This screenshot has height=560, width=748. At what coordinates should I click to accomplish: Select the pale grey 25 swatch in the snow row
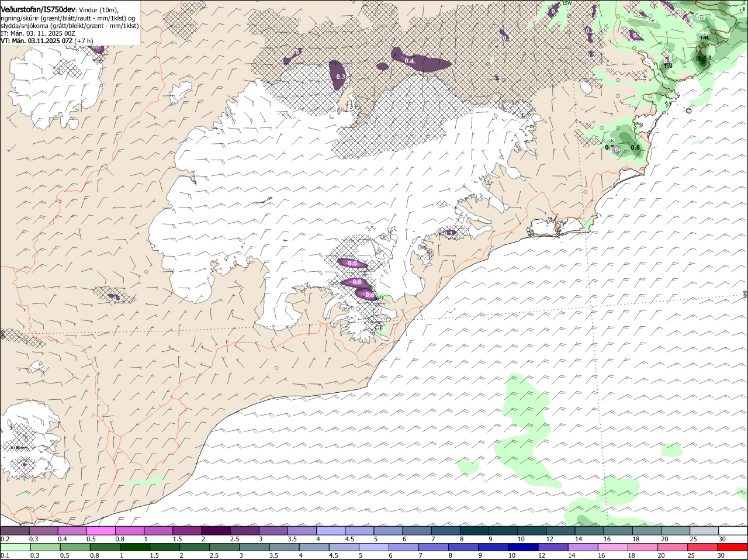[x=705, y=531]
